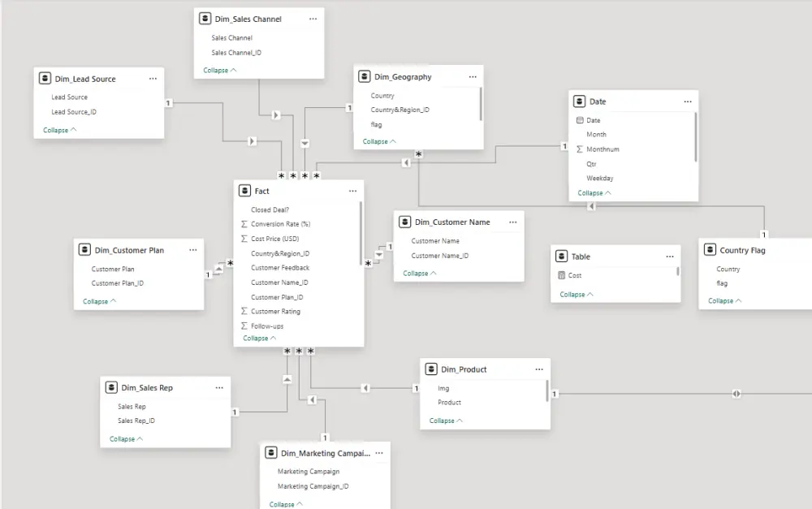Open more options menu on Dim_Geography
The image size is (812, 509).
coord(473,76)
